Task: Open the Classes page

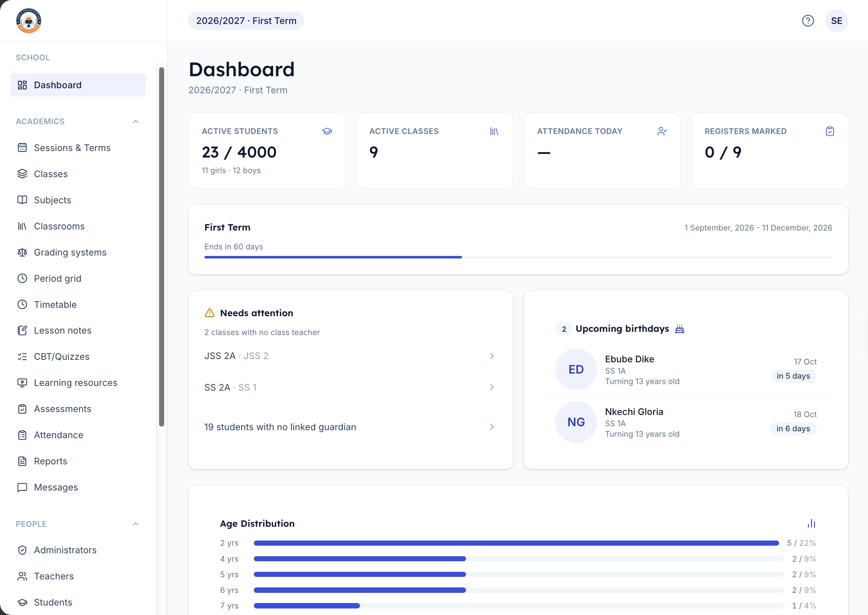Action: point(78,174)
